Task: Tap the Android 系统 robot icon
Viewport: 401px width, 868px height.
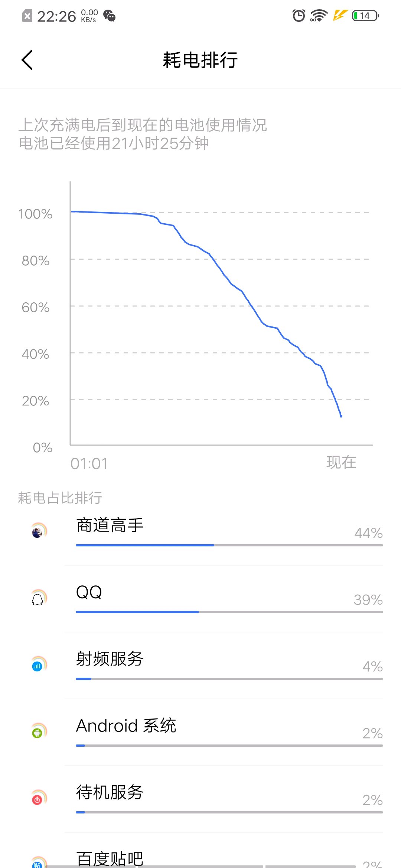Action: pos(38,732)
